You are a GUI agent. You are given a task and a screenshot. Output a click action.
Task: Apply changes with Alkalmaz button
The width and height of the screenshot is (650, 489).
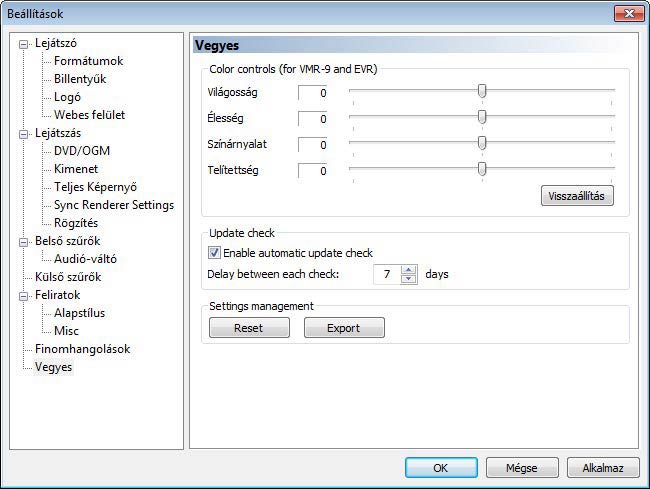pos(602,467)
